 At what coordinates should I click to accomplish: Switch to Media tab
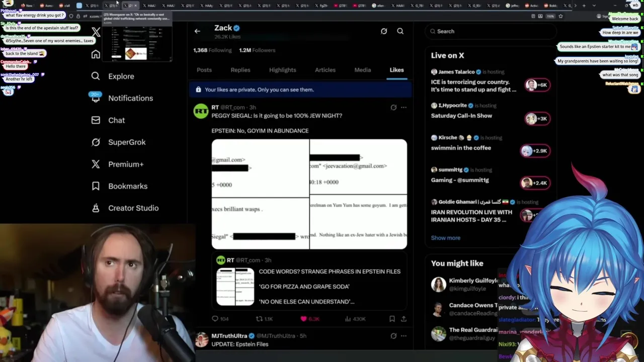coord(362,70)
